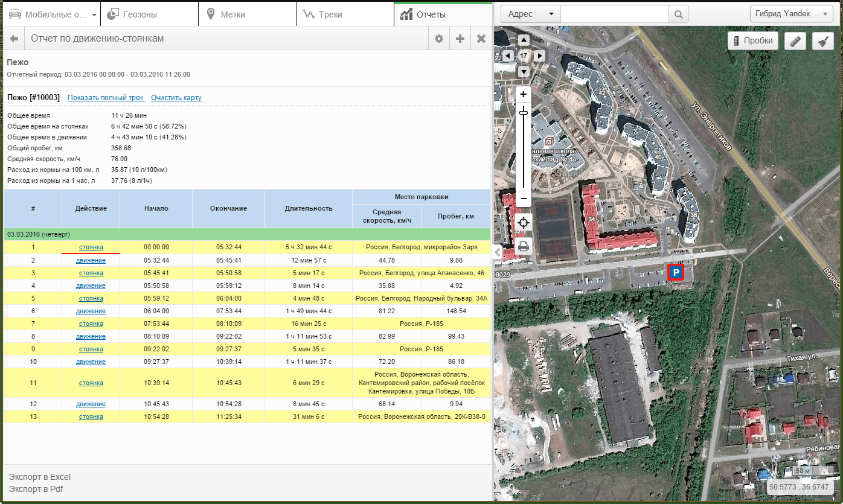Open стоянка link starting at 09:22:02
Viewport: 843px width, 504px height.
point(91,349)
